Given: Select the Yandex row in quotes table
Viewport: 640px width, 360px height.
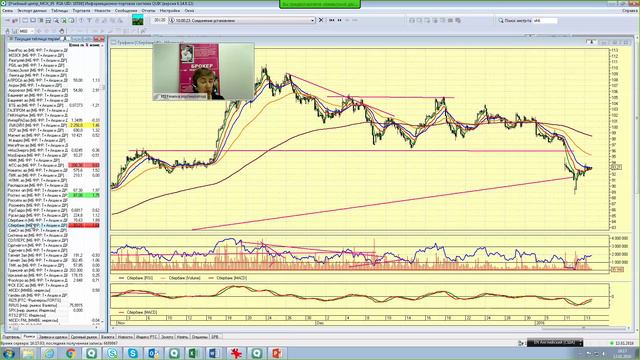Looking at the screenshot, I should click(x=53, y=295).
